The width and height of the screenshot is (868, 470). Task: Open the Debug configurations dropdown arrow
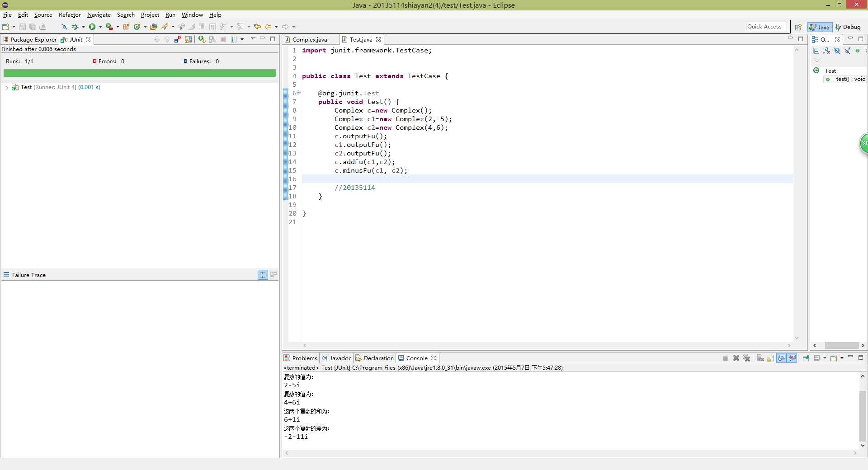pos(83,27)
